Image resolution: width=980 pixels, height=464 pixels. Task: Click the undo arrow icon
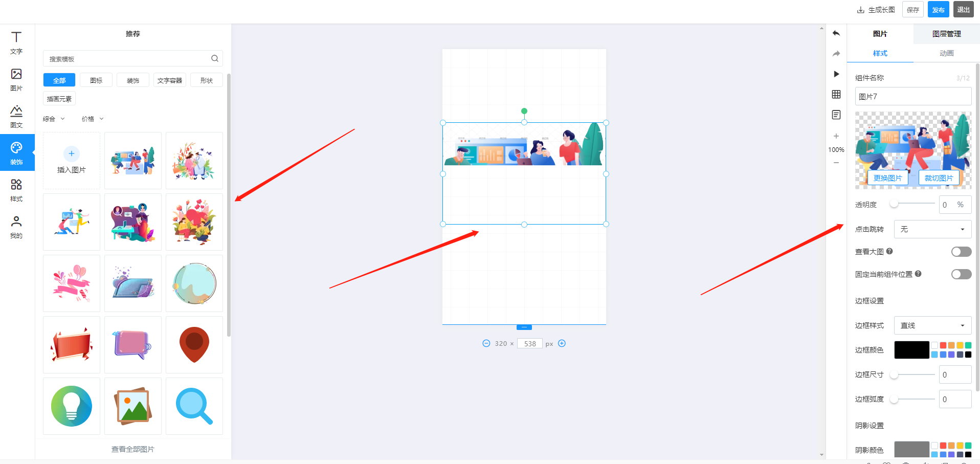point(836,33)
